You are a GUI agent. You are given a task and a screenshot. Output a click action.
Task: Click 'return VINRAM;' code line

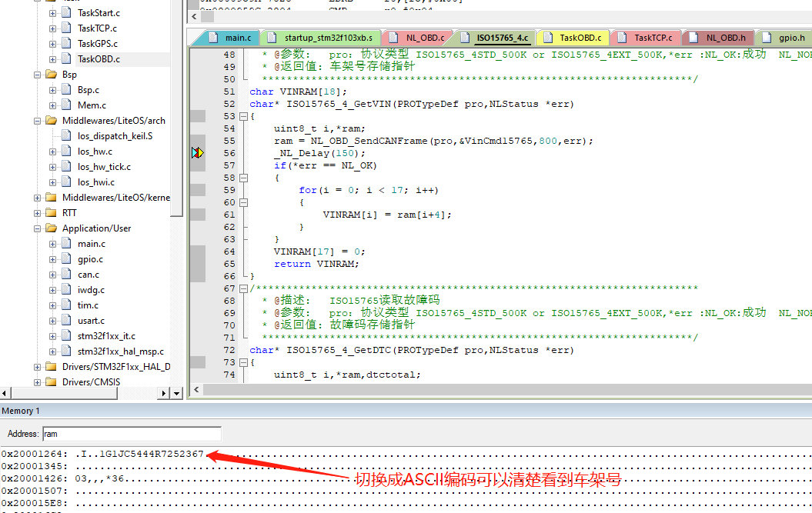pyautogui.click(x=316, y=264)
